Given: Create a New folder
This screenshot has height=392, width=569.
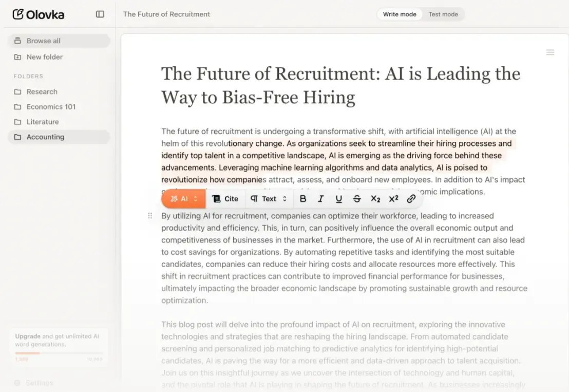Looking at the screenshot, I should [43, 57].
